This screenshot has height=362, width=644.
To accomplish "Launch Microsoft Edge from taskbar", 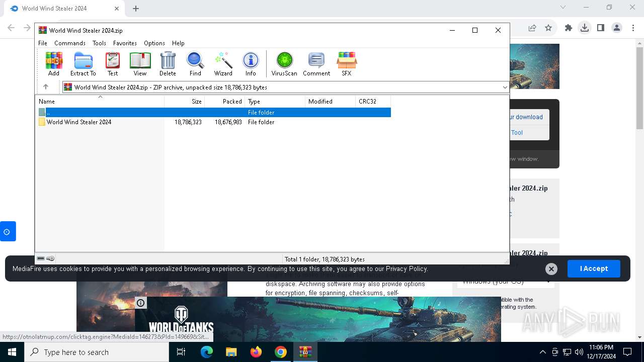I will pyautogui.click(x=207, y=352).
